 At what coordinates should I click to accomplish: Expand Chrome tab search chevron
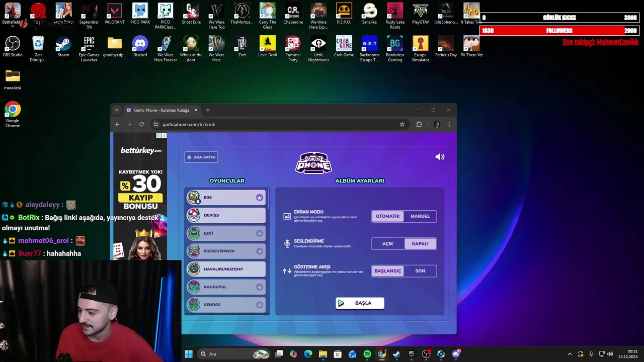pyautogui.click(x=117, y=110)
